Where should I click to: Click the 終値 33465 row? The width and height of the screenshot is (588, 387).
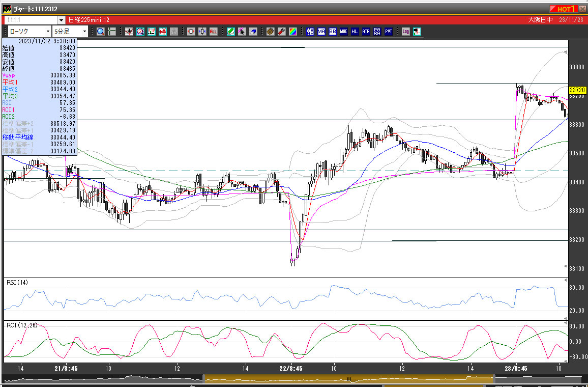point(39,69)
